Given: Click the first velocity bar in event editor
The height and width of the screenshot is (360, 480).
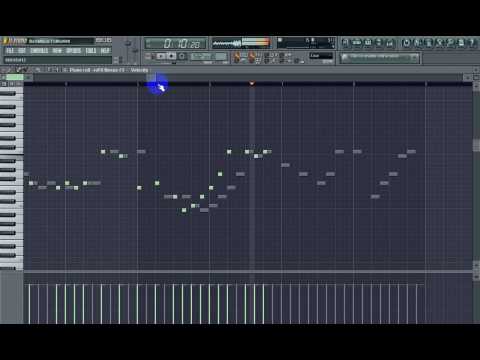Looking at the screenshot, I should (x=29, y=304).
